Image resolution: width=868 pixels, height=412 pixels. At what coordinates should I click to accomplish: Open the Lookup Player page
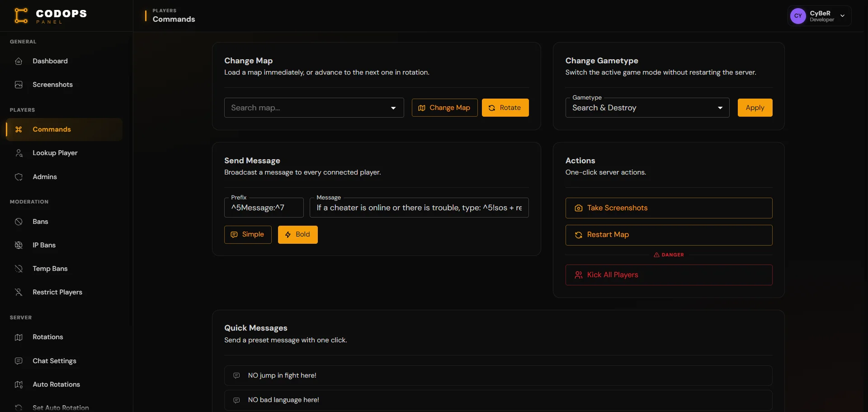pyautogui.click(x=64, y=153)
